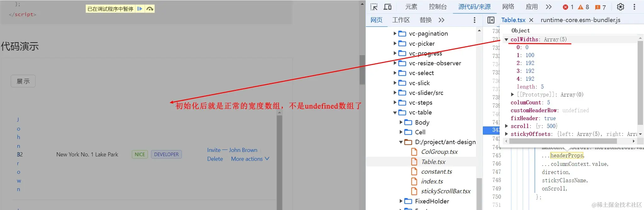Open the navigator pane options menu

pyautogui.click(x=474, y=20)
